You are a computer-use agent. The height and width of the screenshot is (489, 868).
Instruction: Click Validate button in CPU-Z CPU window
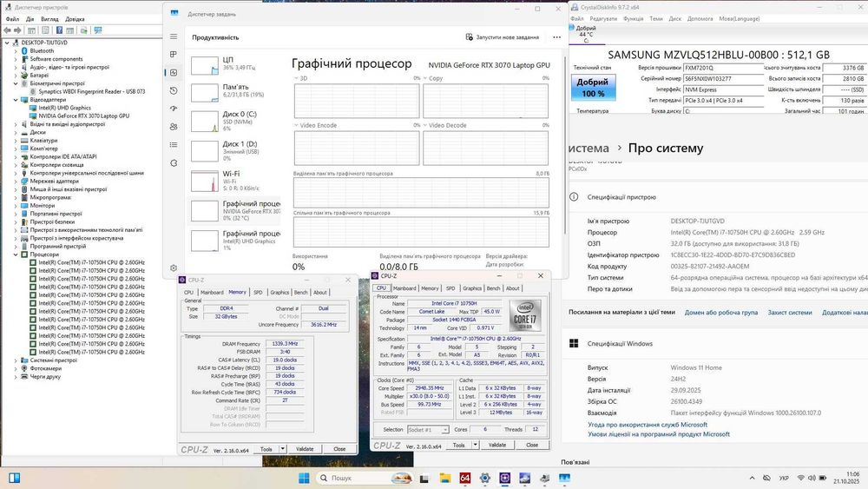pos(497,445)
